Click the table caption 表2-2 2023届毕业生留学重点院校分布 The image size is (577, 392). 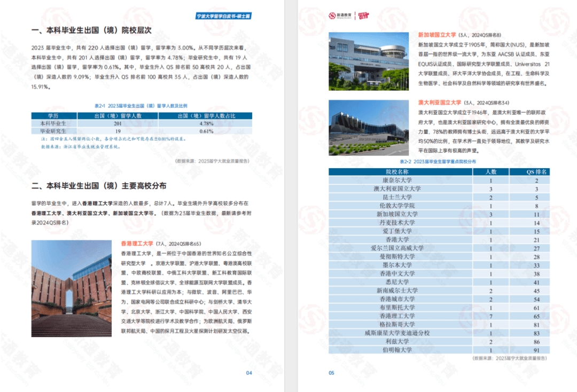(x=438, y=161)
